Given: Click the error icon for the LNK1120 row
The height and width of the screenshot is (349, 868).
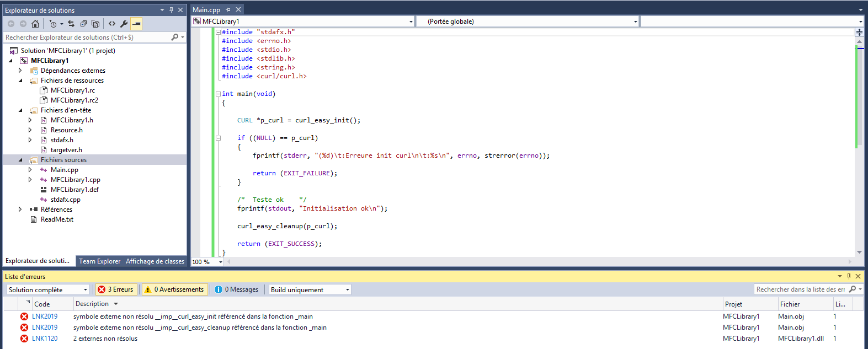Looking at the screenshot, I should click(x=24, y=339).
